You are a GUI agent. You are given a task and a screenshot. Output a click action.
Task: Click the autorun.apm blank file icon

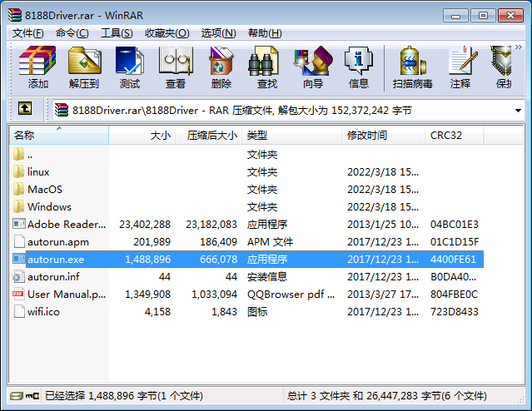[x=18, y=241]
